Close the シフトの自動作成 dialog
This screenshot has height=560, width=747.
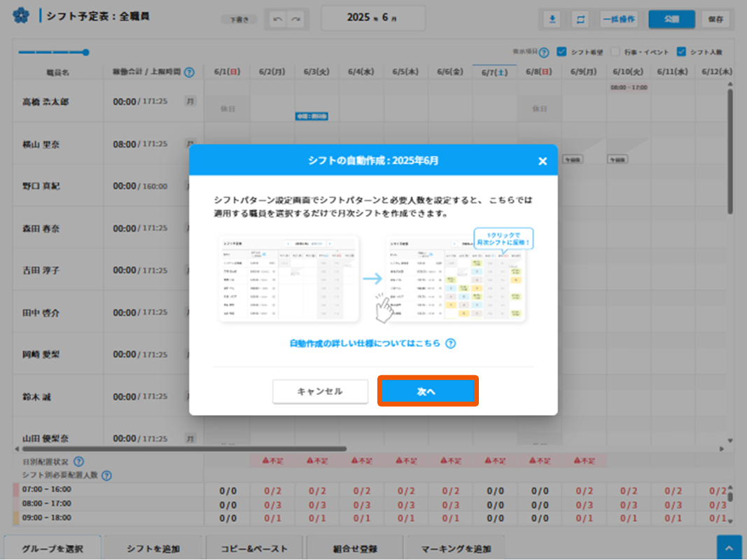(x=542, y=161)
